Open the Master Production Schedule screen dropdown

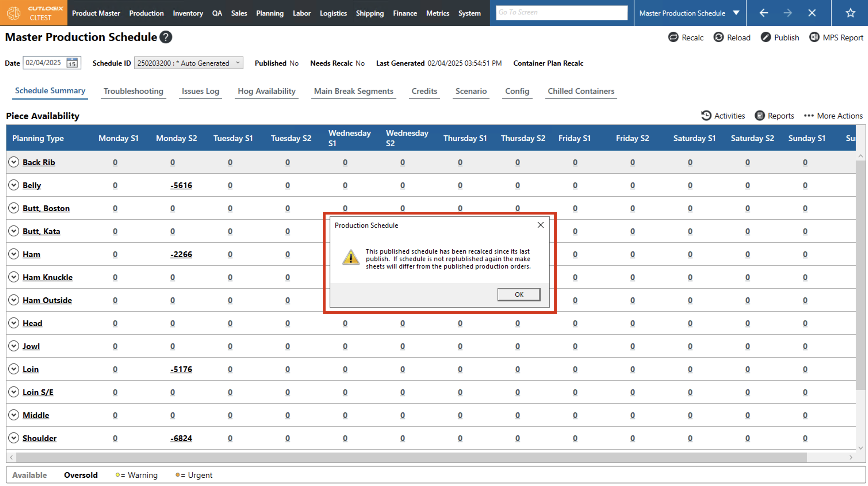pyautogui.click(x=736, y=13)
